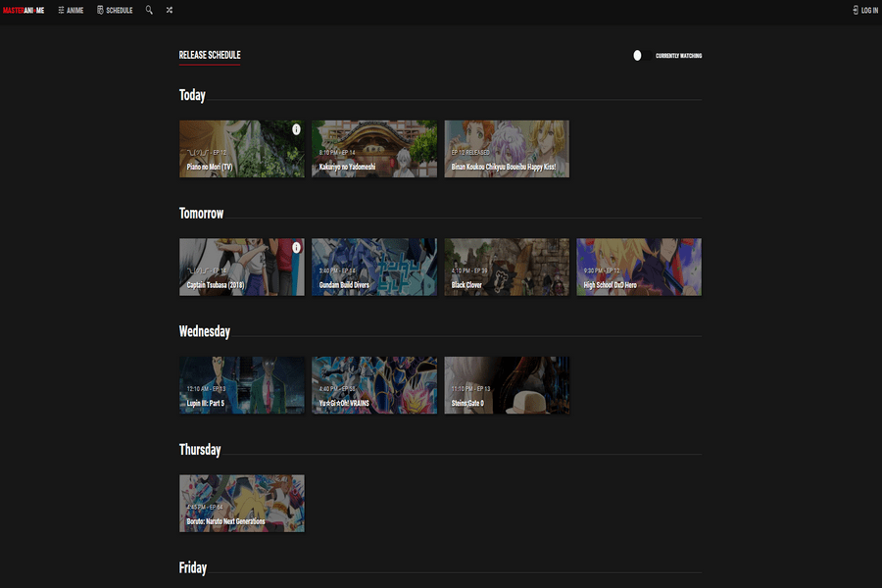Show info icon on Piano no Mori card
Image resolution: width=882 pixels, height=588 pixels.
click(x=296, y=129)
